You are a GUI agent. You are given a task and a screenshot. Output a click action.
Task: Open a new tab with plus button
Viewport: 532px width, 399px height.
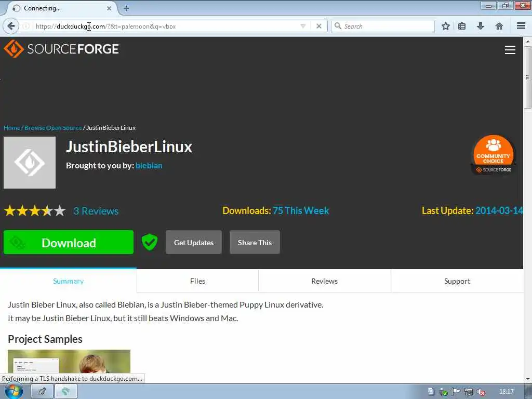pyautogui.click(x=126, y=8)
